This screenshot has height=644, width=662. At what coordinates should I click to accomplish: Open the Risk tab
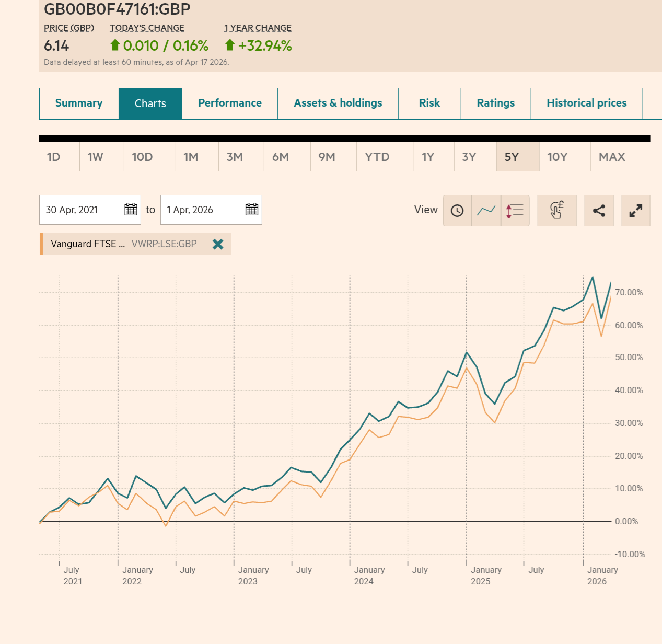click(x=429, y=103)
